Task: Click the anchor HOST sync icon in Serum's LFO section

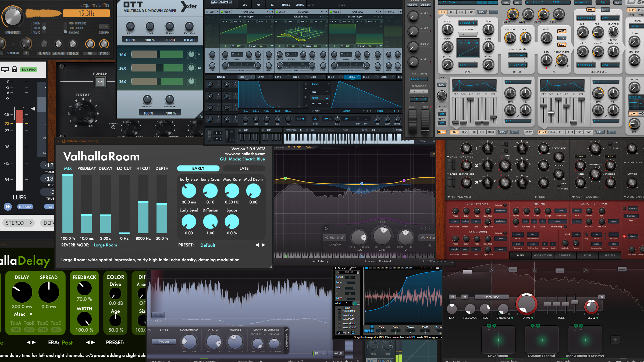Action: pyautogui.click(x=315, y=119)
